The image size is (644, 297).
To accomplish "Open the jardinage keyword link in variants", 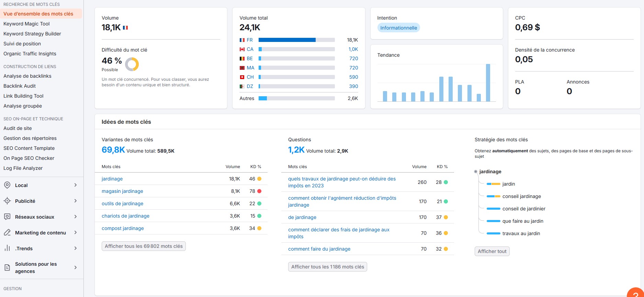I will click(112, 179).
